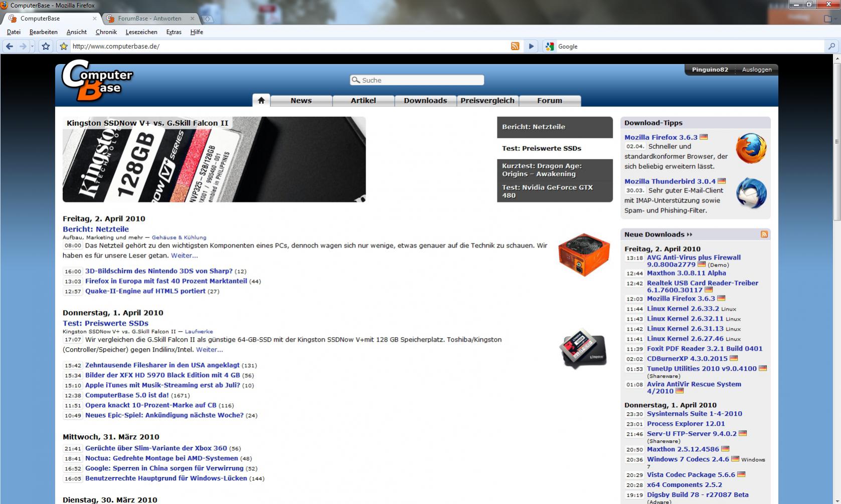This screenshot has height=504, width=841.
Task: Open the Bearbeiten menu
Action: pos(44,32)
